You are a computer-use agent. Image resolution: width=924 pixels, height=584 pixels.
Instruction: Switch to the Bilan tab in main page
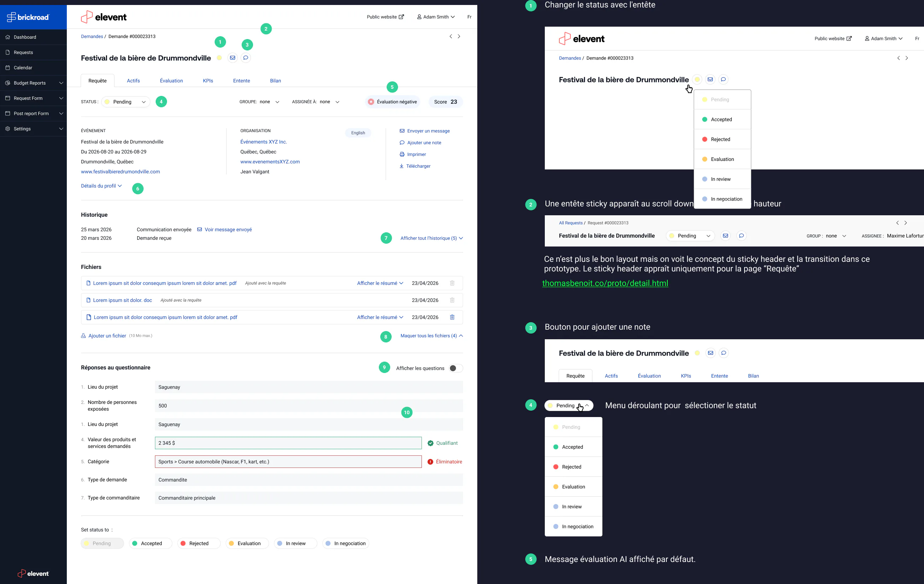pyautogui.click(x=275, y=81)
